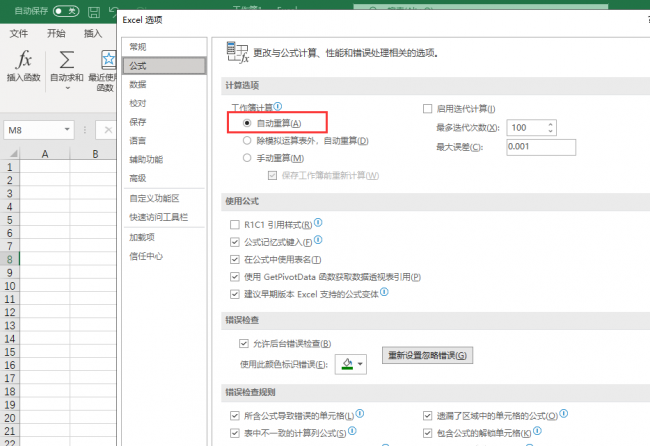Open the recently used functions star icon
This screenshot has height=446, width=650.
(x=109, y=60)
